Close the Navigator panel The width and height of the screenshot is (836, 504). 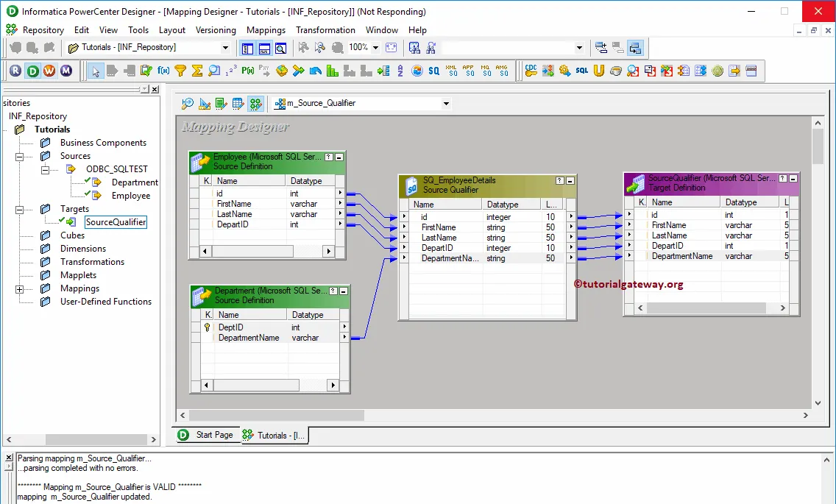[x=155, y=89]
